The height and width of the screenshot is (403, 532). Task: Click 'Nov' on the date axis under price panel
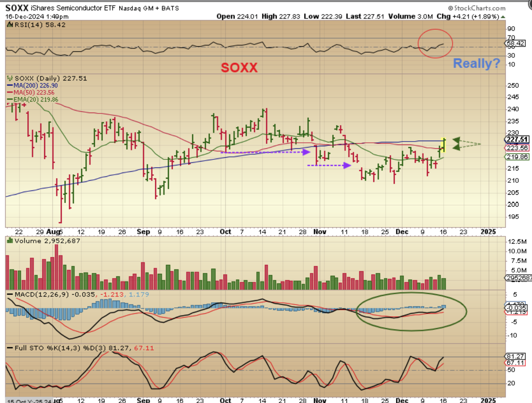point(319,232)
